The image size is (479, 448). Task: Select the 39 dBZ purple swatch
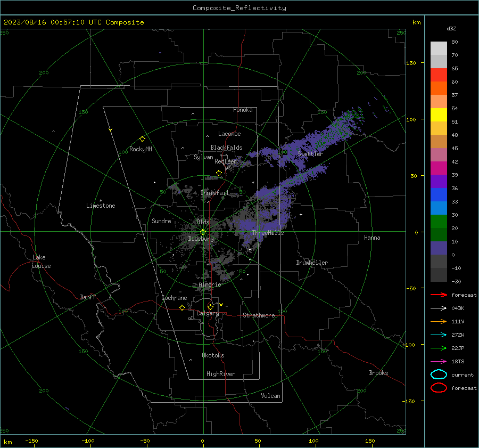pos(439,181)
